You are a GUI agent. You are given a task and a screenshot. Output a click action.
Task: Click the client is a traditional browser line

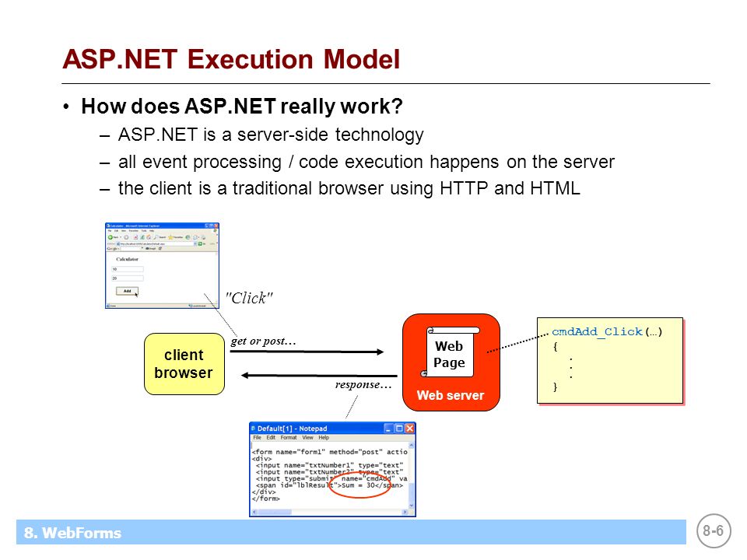349,188
